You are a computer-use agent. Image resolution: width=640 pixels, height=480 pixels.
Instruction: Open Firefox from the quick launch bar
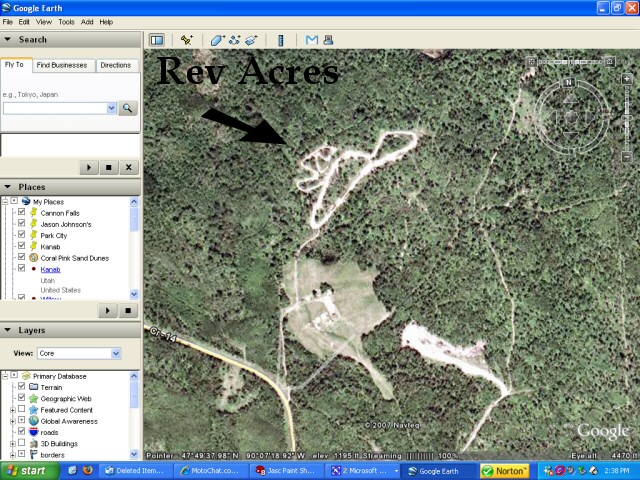[87, 470]
